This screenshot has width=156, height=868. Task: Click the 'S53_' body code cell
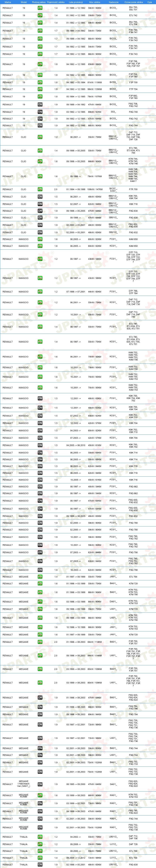pos(113,112)
